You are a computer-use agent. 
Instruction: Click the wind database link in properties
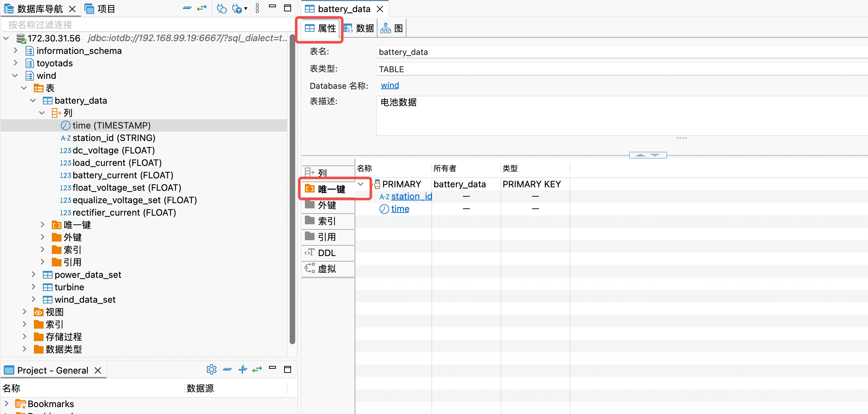coord(390,85)
